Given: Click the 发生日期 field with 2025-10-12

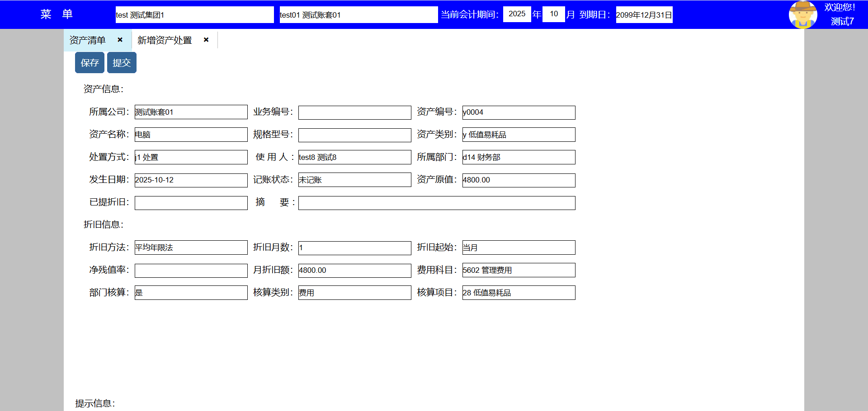Looking at the screenshot, I should point(191,180).
